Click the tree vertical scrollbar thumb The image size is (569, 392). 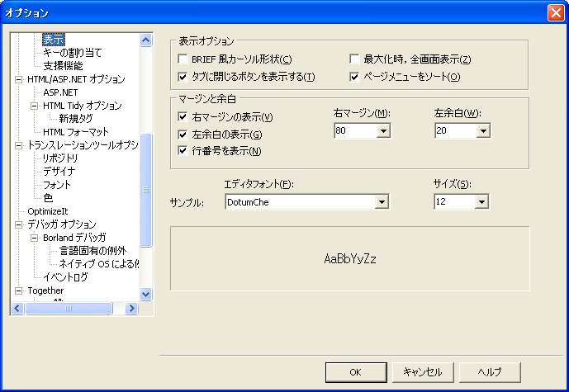click(145, 190)
